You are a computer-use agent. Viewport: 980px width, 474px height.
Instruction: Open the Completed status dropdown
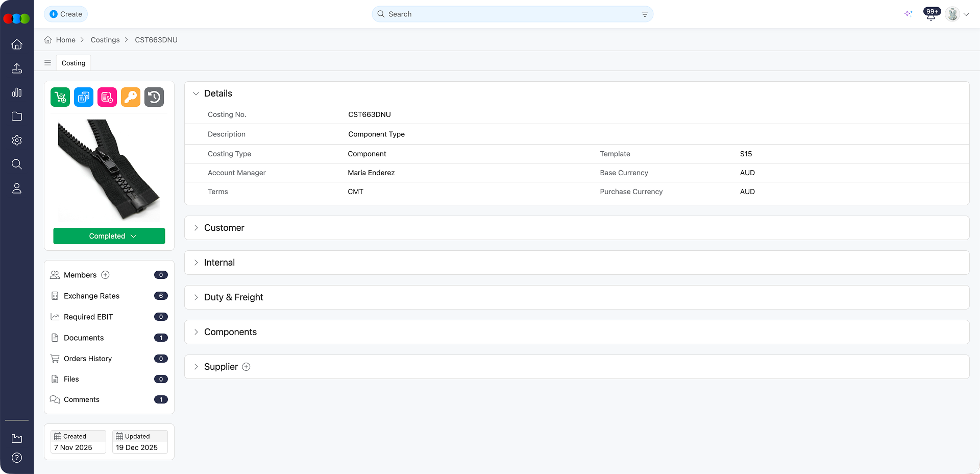109,236
